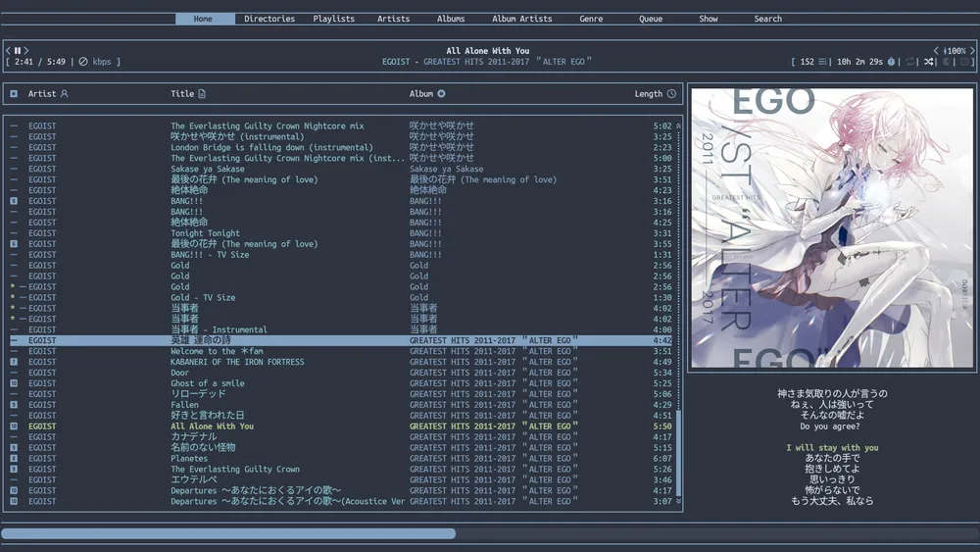Open the Search tab

tap(767, 19)
